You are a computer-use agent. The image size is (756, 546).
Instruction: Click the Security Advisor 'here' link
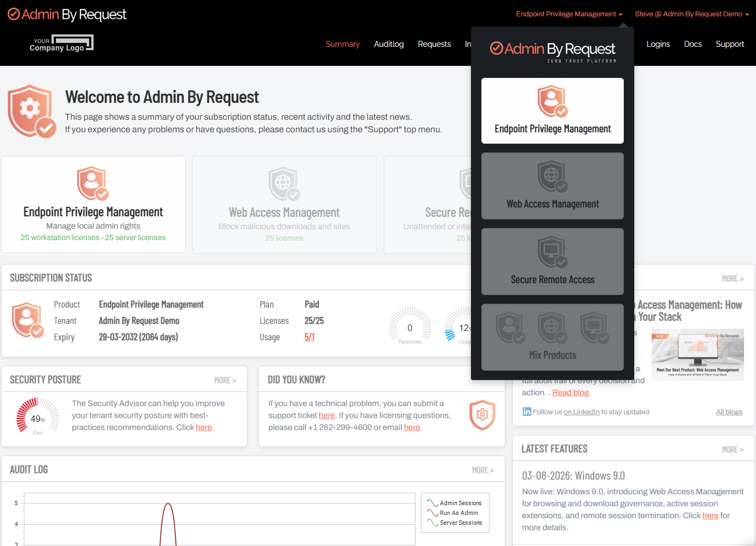click(x=204, y=427)
